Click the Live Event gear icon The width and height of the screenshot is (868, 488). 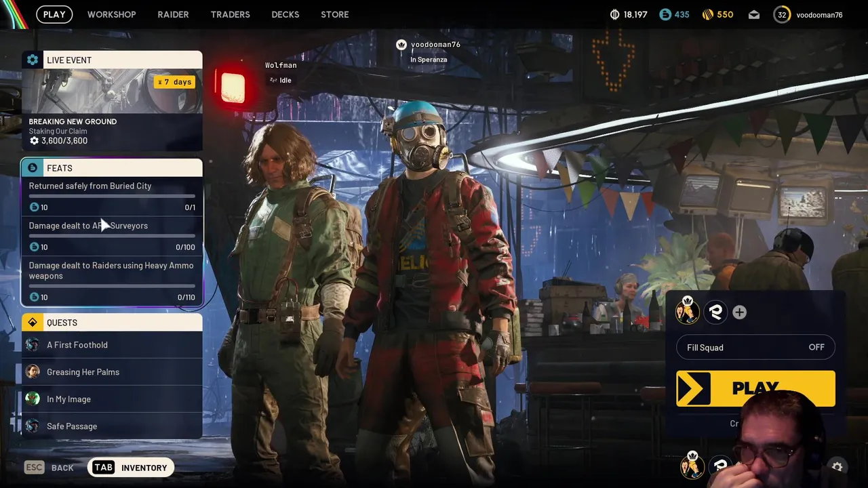pyautogui.click(x=33, y=60)
